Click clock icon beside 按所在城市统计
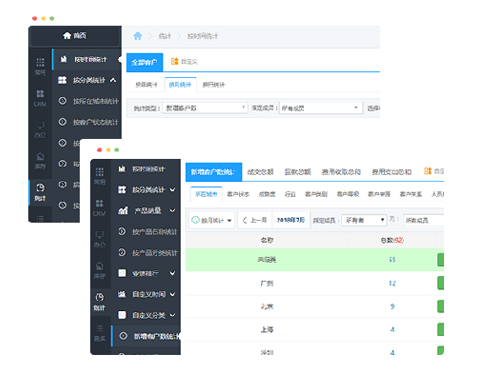The image size is (480, 372). 62,101
